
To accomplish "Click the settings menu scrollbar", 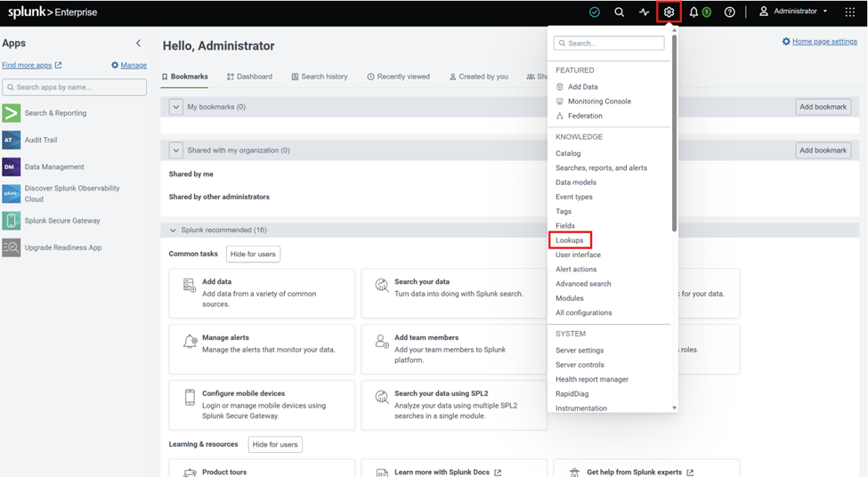I will click(x=674, y=133).
